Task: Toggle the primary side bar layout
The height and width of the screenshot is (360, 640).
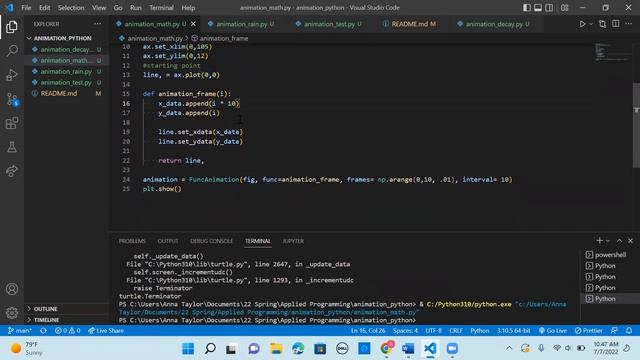Action: pyautogui.click(x=527, y=8)
